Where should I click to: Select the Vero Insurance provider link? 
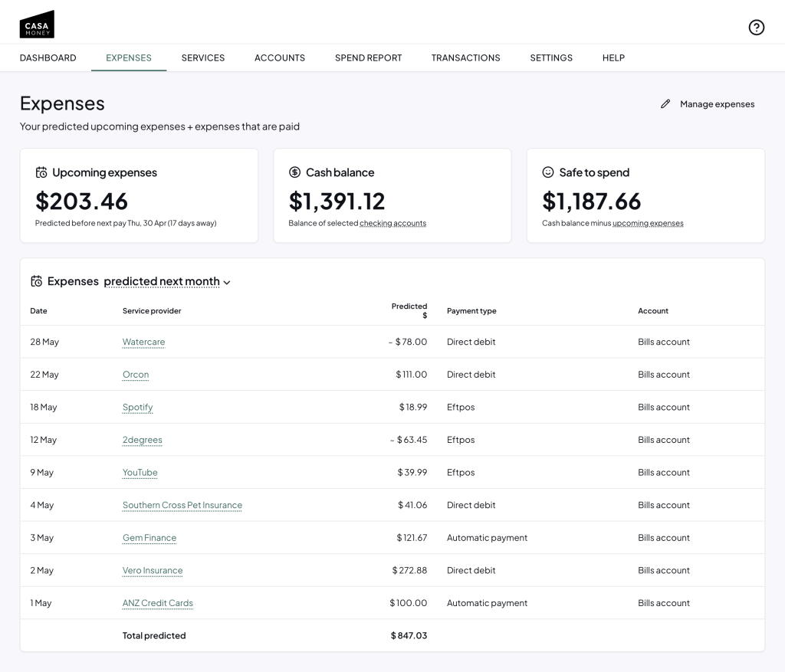[x=153, y=570]
